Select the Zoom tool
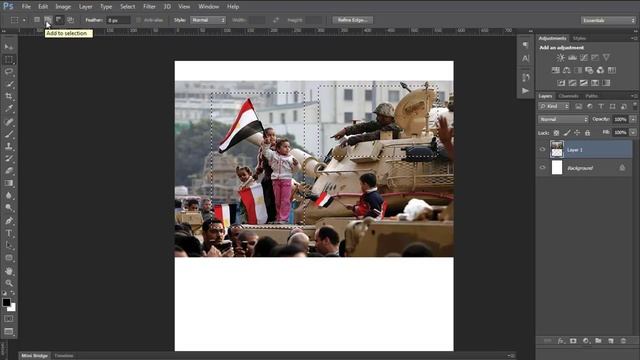640x360 pixels. click(x=9, y=283)
